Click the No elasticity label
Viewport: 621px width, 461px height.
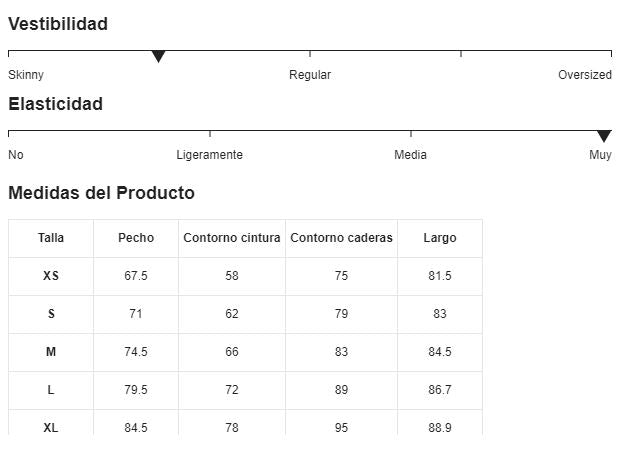(16, 155)
